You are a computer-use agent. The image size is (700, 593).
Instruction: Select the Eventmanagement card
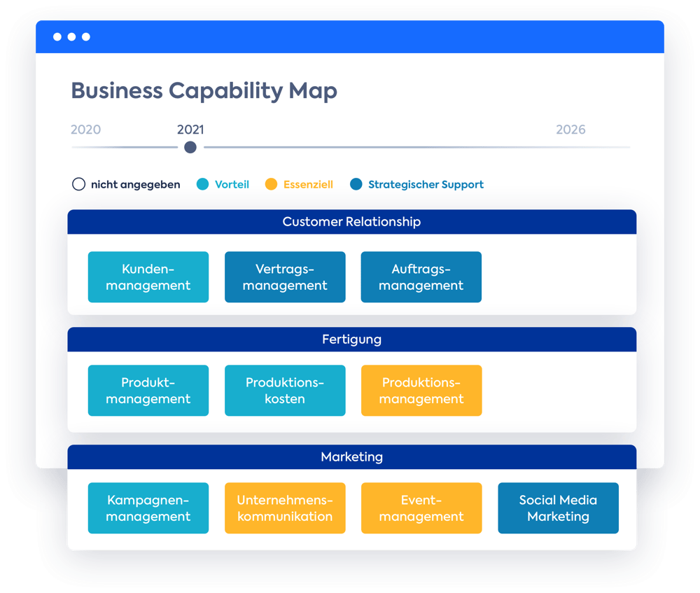[421, 508]
